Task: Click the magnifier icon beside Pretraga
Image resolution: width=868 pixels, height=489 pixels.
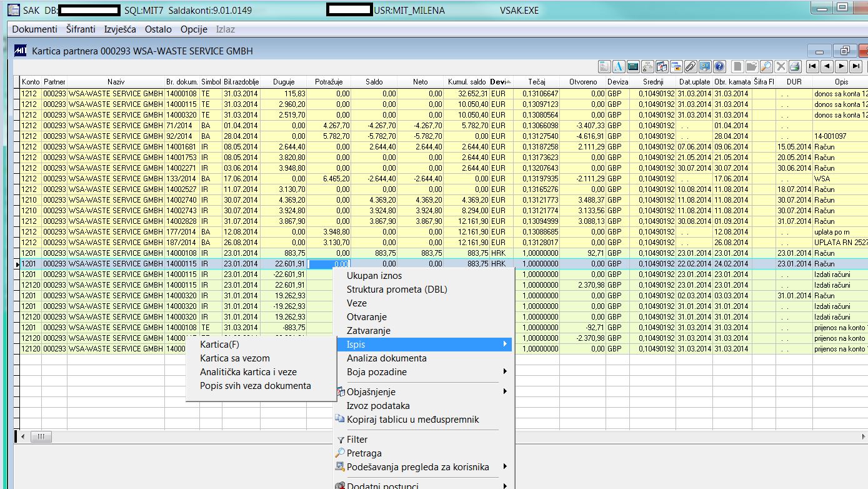Action: pyautogui.click(x=340, y=453)
